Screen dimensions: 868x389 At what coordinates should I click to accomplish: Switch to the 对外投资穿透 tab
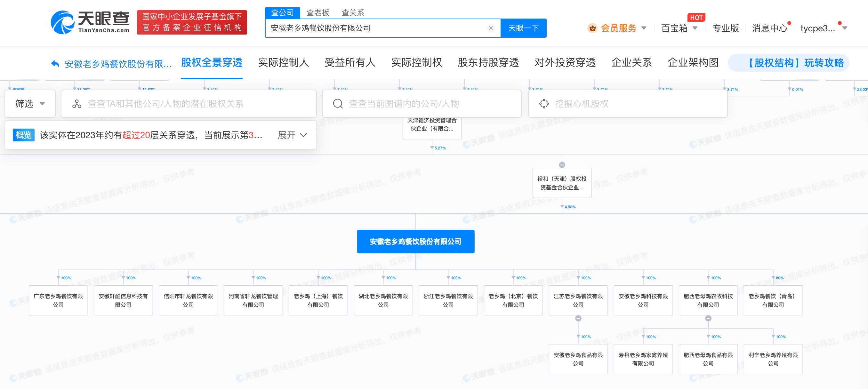pos(565,63)
